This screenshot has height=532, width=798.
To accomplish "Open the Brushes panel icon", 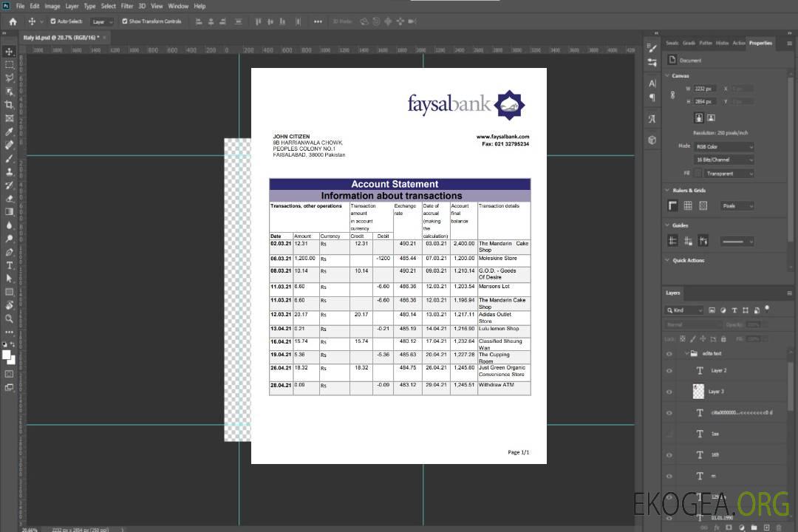I will tap(652, 48).
